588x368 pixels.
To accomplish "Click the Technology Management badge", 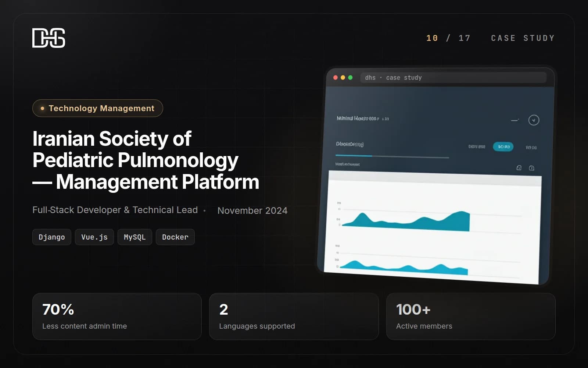I will [98, 108].
